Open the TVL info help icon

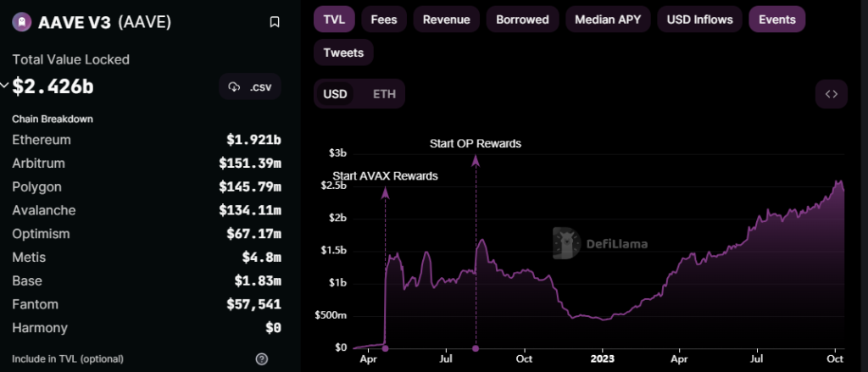262,358
